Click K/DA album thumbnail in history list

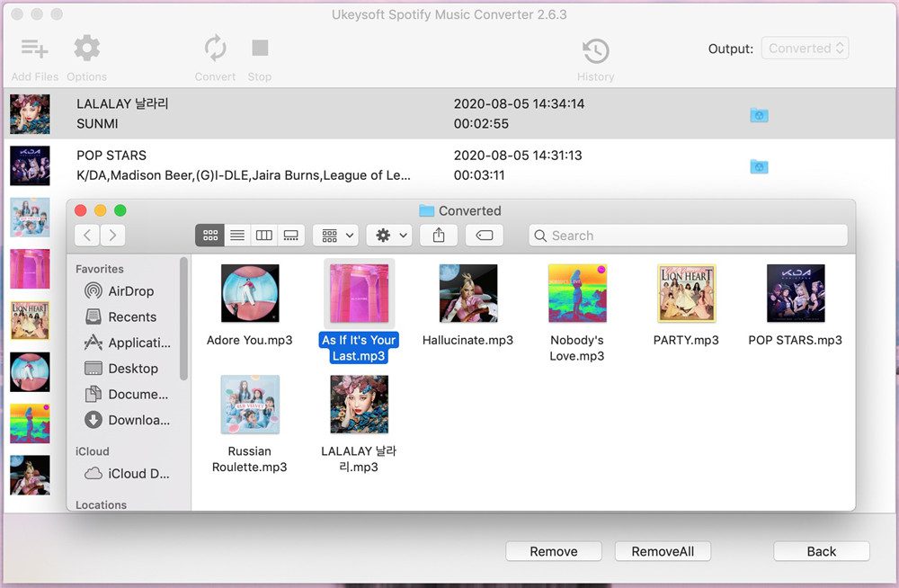tap(30, 165)
